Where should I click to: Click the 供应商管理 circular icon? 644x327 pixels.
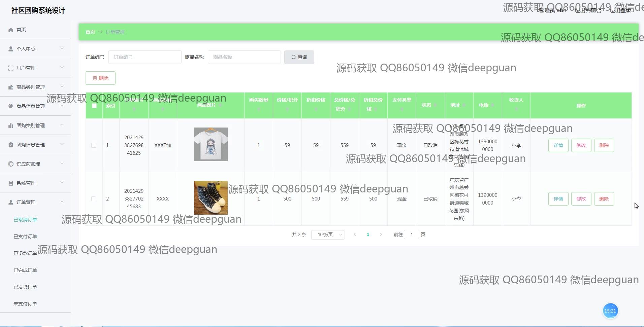(11, 164)
